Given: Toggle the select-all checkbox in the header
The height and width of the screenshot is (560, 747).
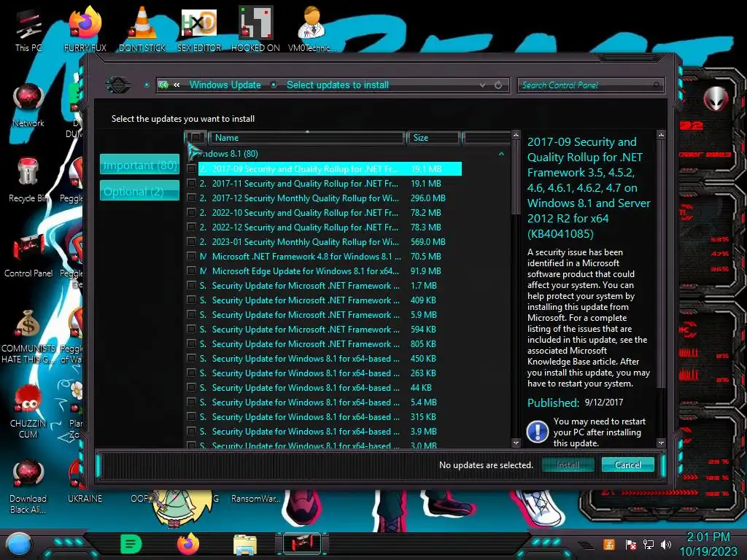Looking at the screenshot, I should point(196,138).
